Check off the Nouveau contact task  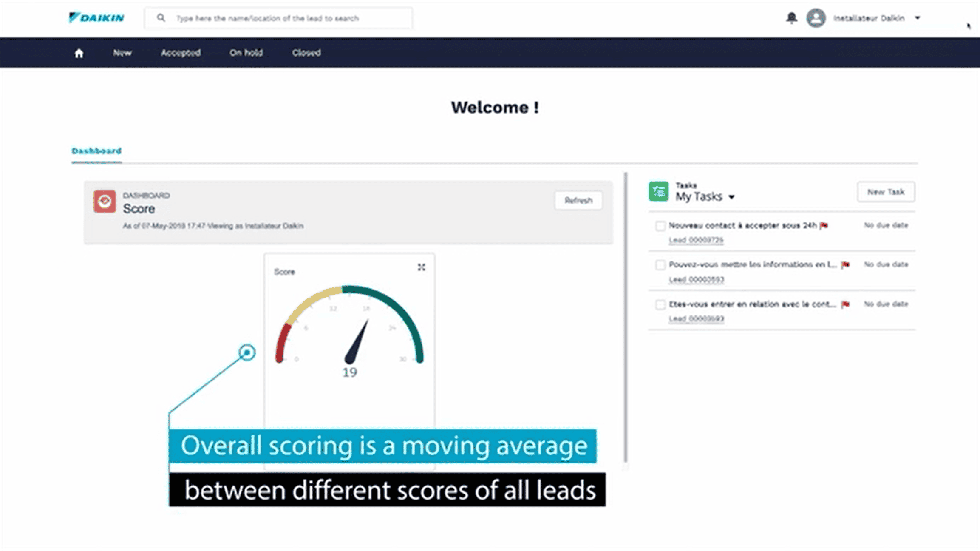660,226
